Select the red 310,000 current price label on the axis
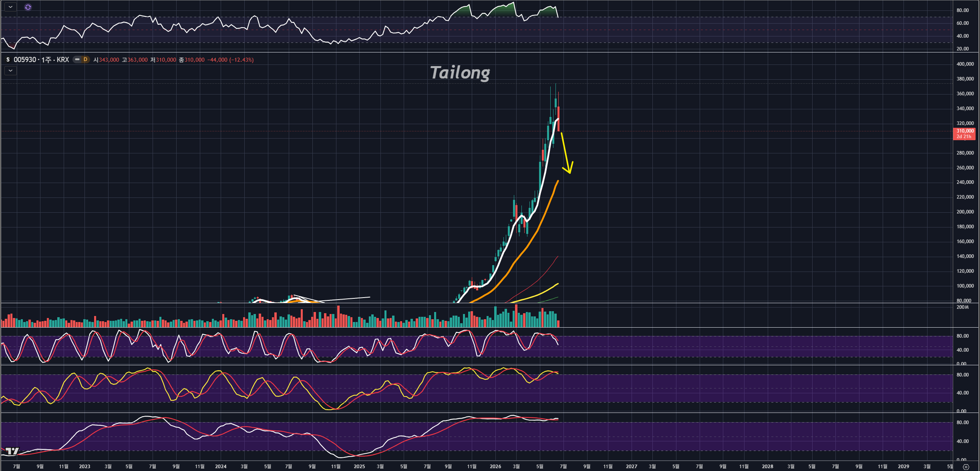This screenshot has height=471, width=980. 964,134
